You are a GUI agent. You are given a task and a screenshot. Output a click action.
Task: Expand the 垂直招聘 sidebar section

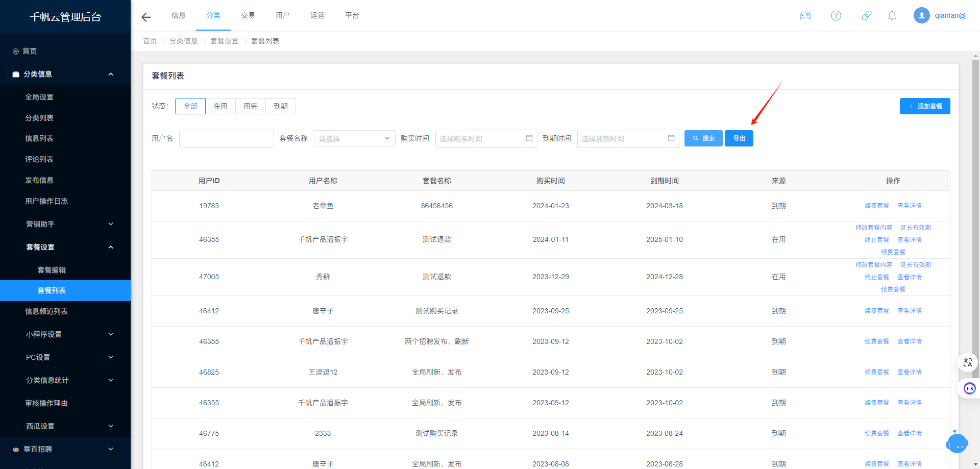[x=65, y=449]
